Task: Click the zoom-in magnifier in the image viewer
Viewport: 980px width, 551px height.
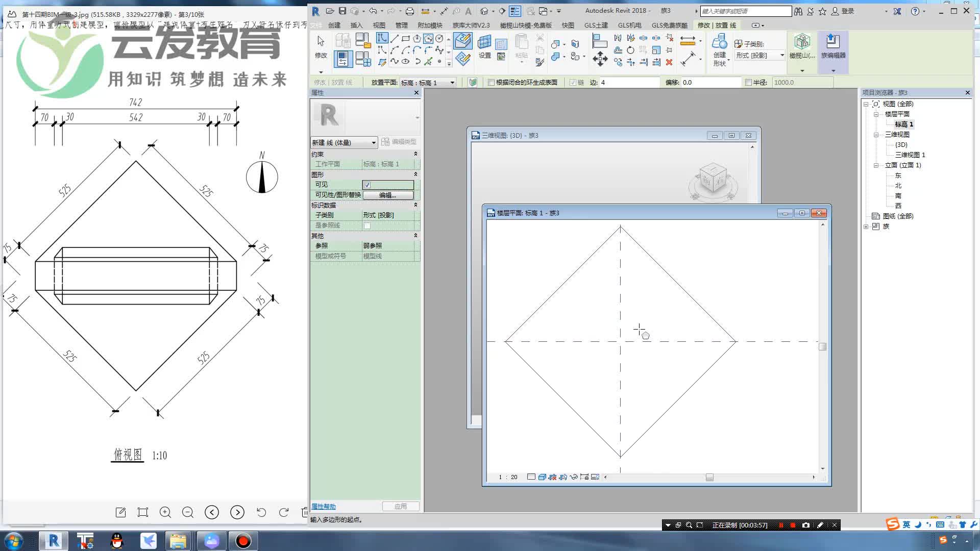Action: (165, 512)
